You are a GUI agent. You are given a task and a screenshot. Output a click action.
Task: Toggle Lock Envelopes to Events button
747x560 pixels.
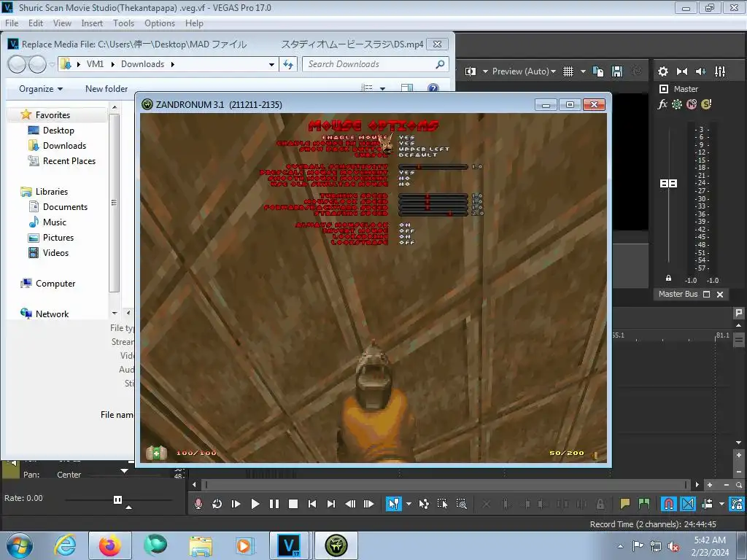coord(737,504)
